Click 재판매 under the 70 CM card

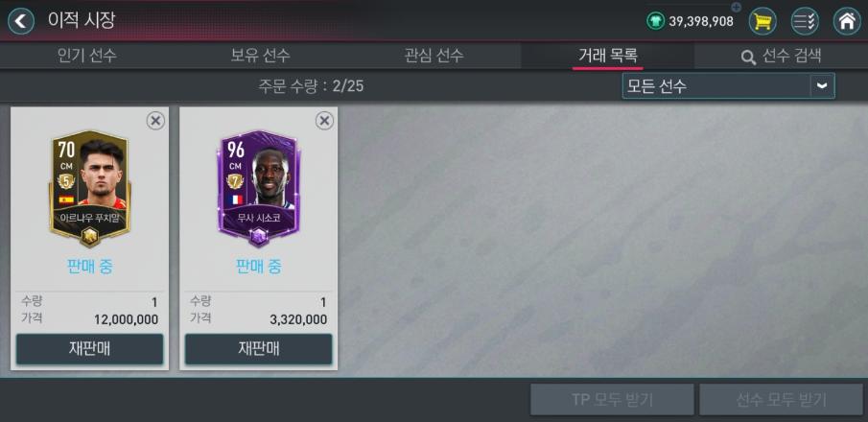click(x=90, y=349)
